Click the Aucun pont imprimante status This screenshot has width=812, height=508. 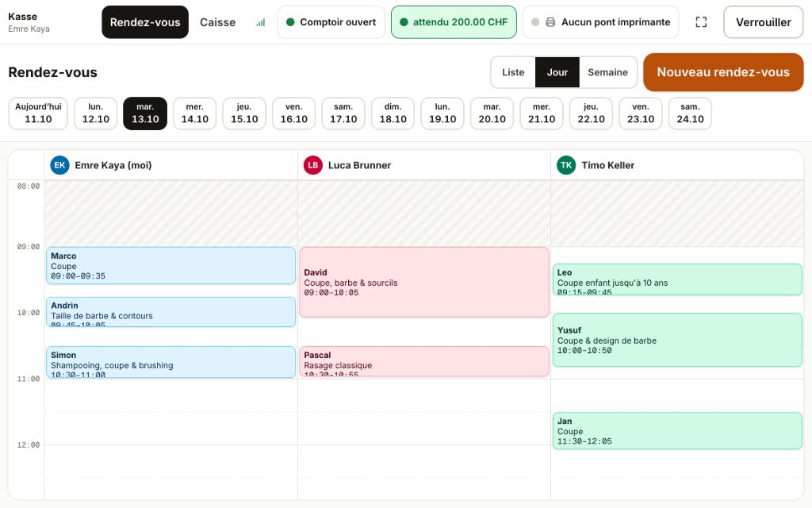click(x=601, y=22)
